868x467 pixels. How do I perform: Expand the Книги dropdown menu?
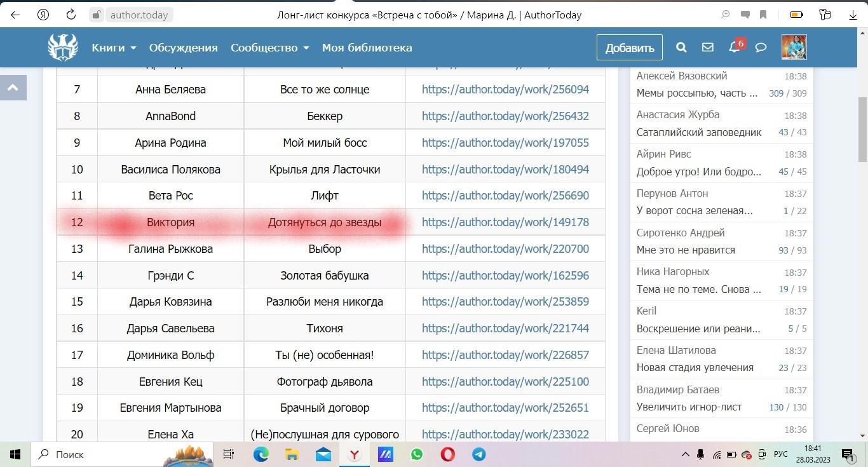(114, 48)
